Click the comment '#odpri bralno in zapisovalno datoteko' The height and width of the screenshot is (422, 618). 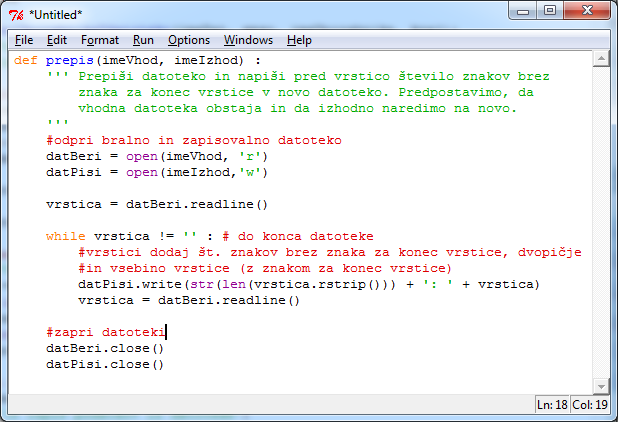(194, 140)
